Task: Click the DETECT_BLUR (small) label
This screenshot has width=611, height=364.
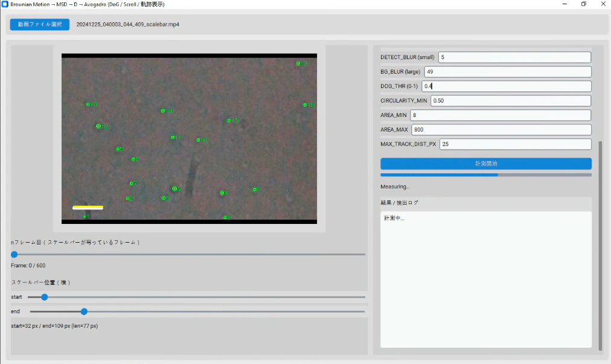Action: click(407, 57)
